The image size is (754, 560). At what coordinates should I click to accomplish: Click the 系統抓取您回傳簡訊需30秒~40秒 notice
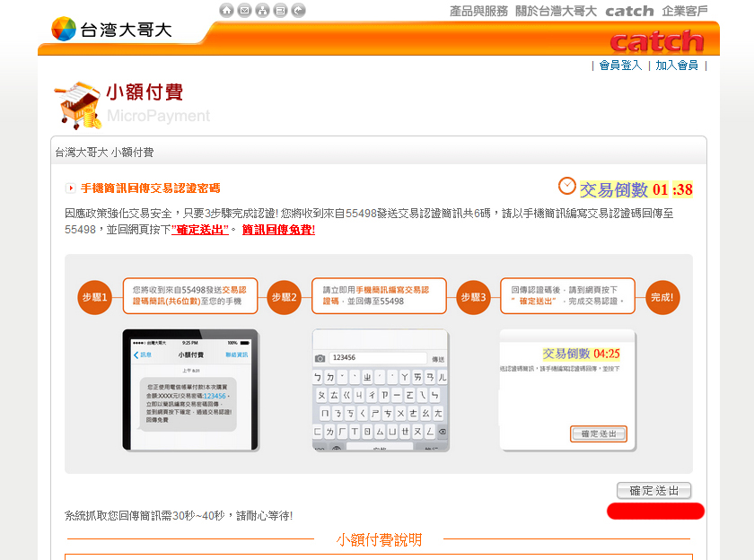(x=179, y=516)
